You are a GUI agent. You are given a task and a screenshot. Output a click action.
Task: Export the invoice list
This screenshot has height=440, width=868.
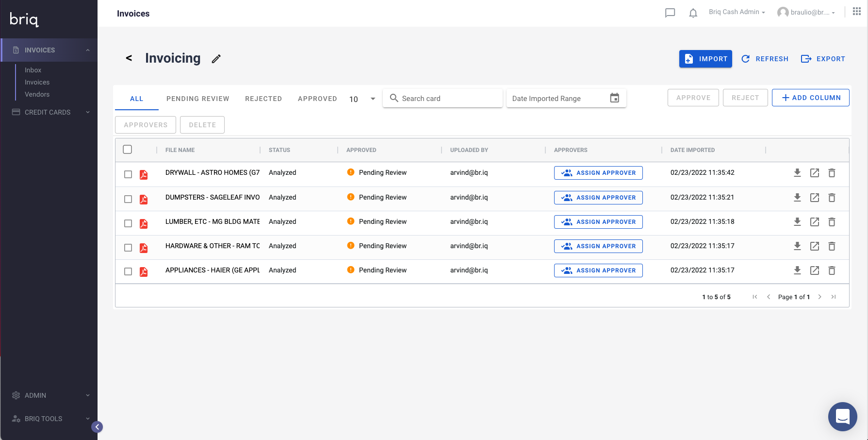click(823, 58)
